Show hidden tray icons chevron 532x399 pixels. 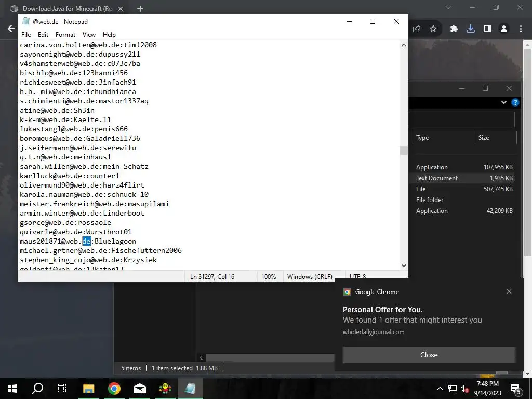click(440, 389)
